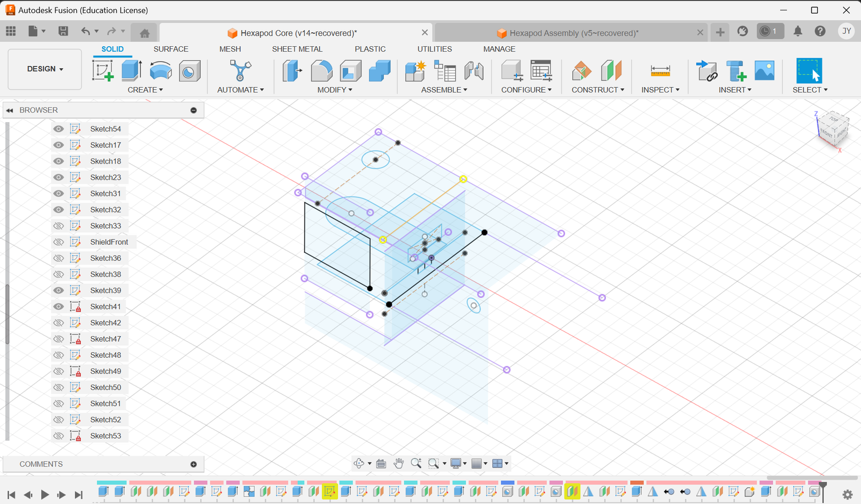Toggle visibility of Sketch41

coord(58,306)
